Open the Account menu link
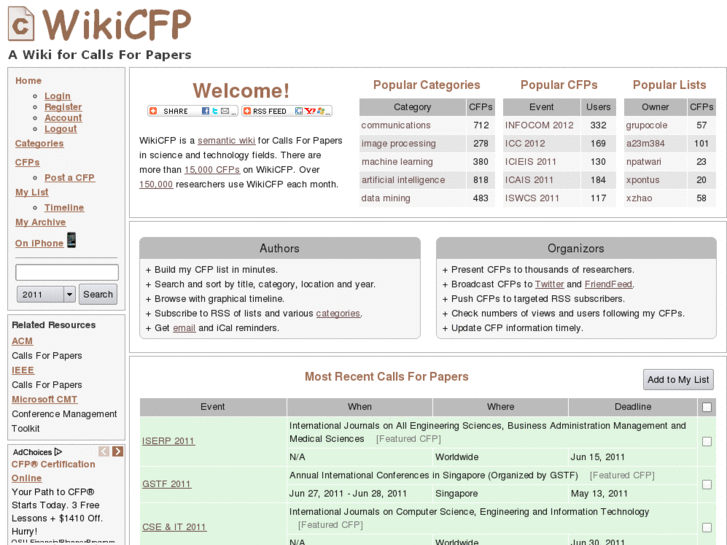The width and height of the screenshot is (727, 545). [63, 118]
